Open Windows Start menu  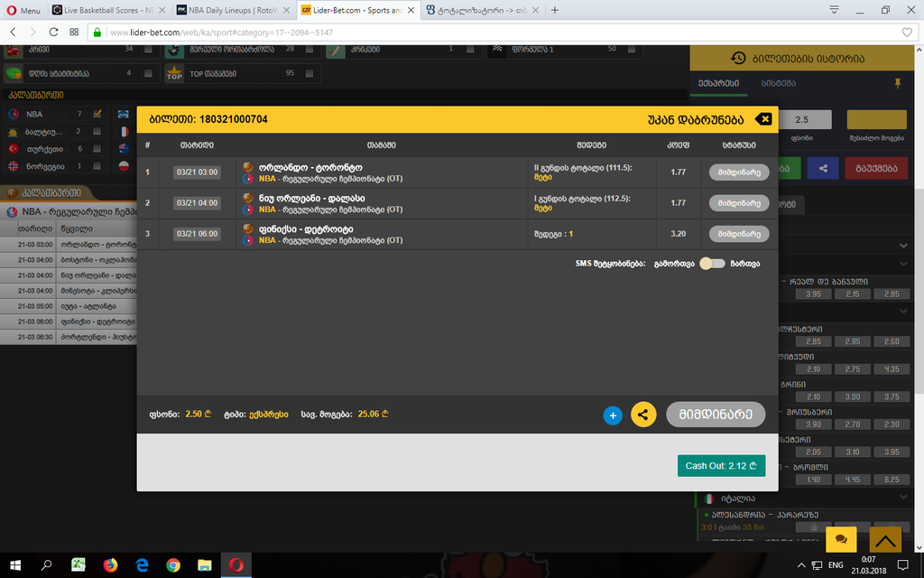(15, 565)
